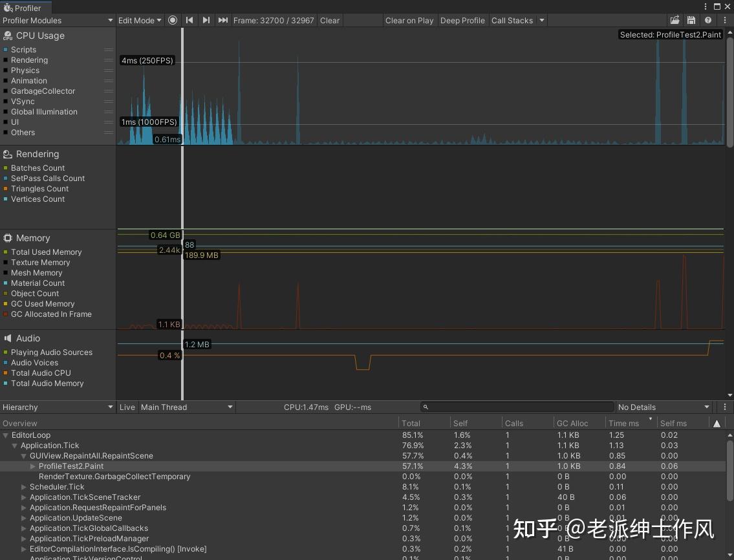Click the record profiling icon in the toolbar
Viewport: 734px width, 560px height.
(172, 20)
